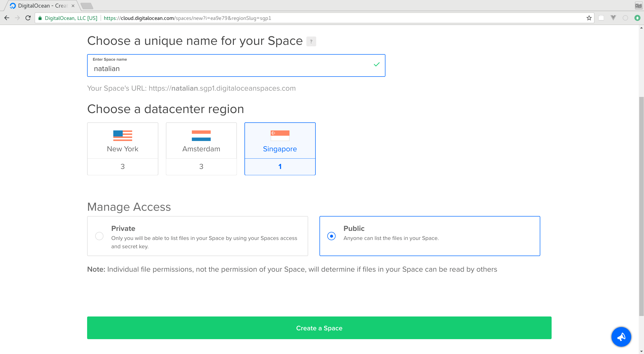Image resolution: width=644 pixels, height=354 pixels.
Task: Click the grey circle extension icon
Action: pyautogui.click(x=625, y=18)
